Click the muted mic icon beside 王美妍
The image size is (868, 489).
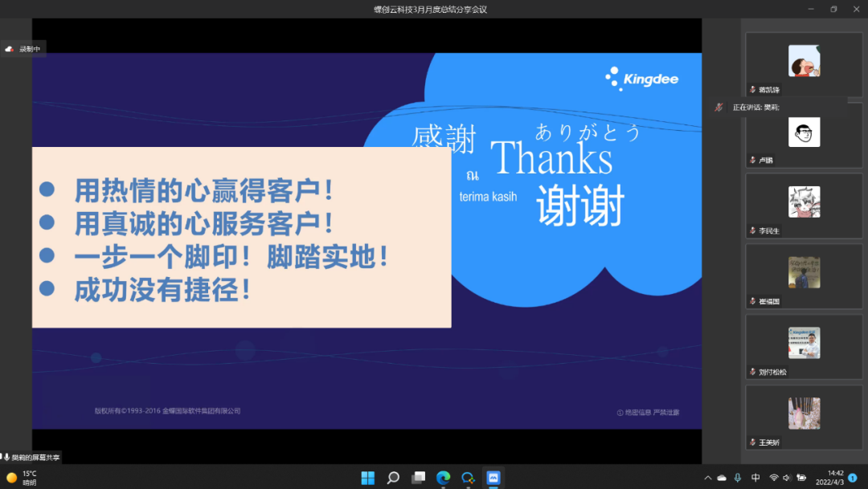pos(752,442)
